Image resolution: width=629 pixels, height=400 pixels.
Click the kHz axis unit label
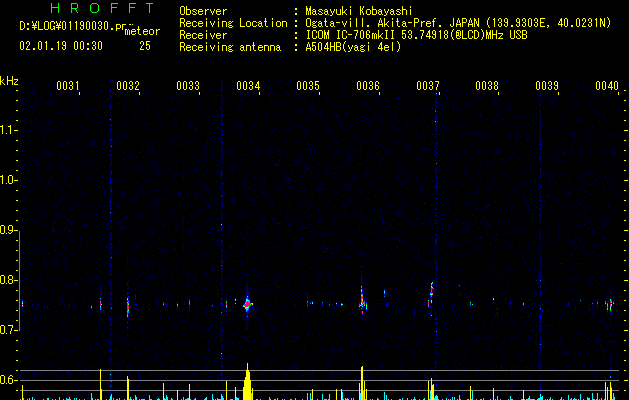coord(9,81)
